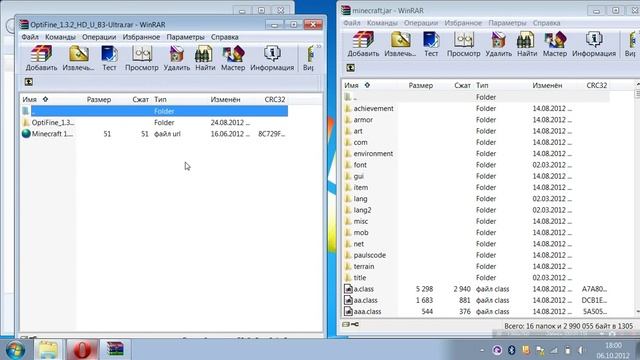This screenshot has width=640, height=360.
Task: Go up one level in OptiFine archive window
Action: point(29,82)
